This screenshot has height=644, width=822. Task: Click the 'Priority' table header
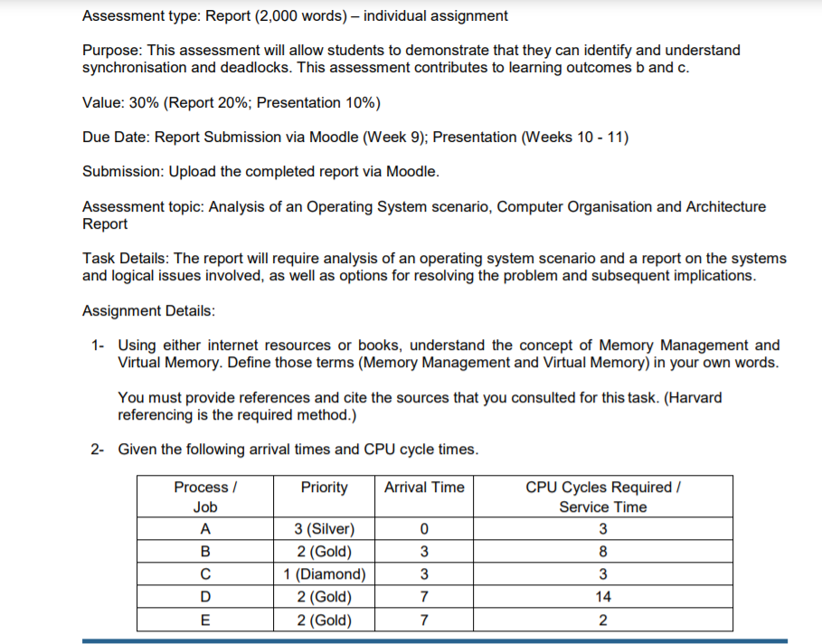coord(324,497)
